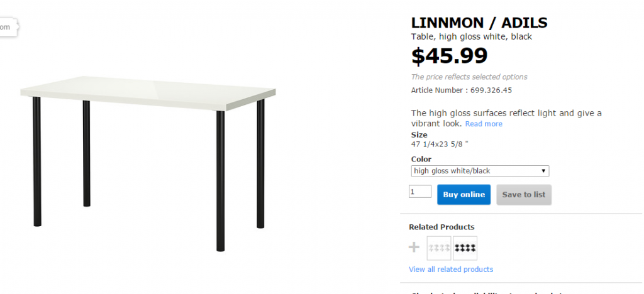
Task: Click the partial tooltip bubble at top-left
Action: [x=8, y=27]
